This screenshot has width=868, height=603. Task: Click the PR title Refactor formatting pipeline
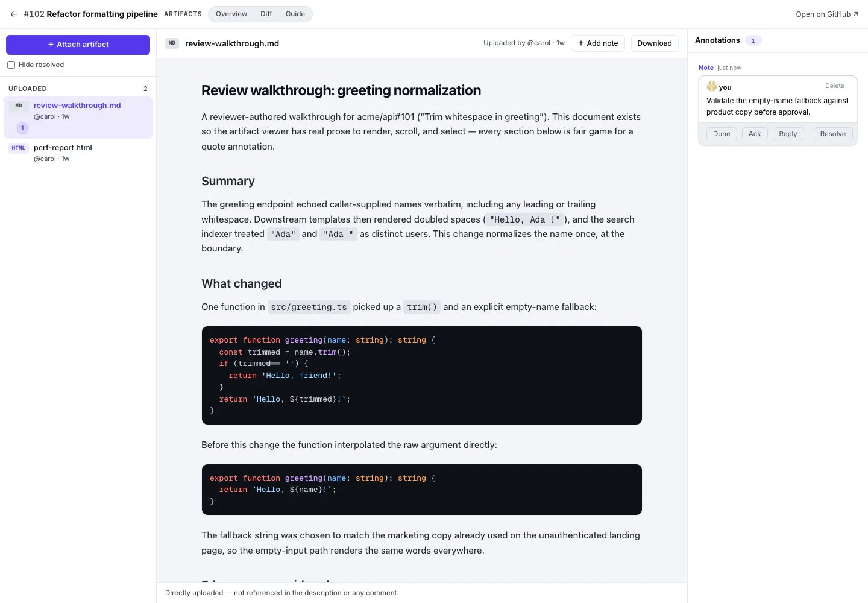pos(102,14)
